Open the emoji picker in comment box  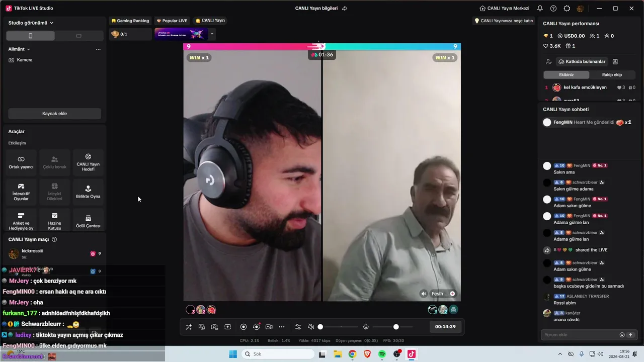(x=622, y=335)
